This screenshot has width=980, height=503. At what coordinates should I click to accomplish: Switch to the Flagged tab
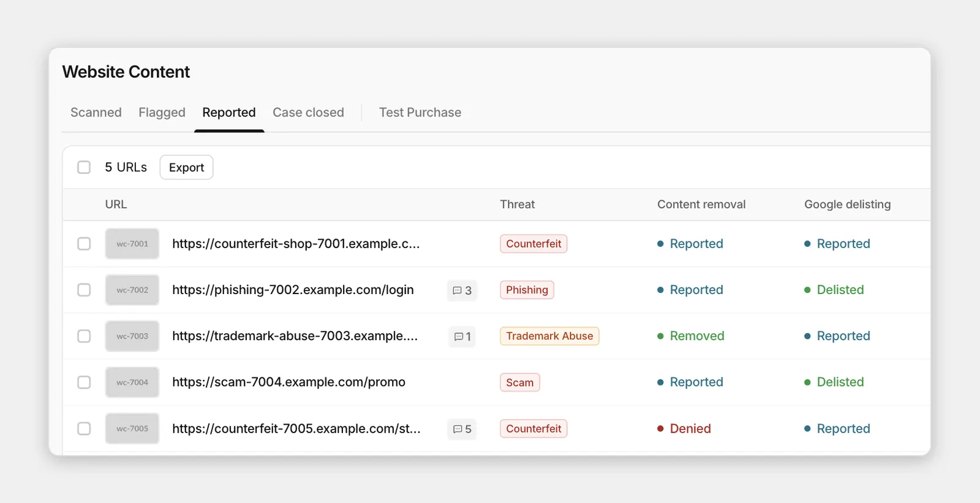[162, 112]
